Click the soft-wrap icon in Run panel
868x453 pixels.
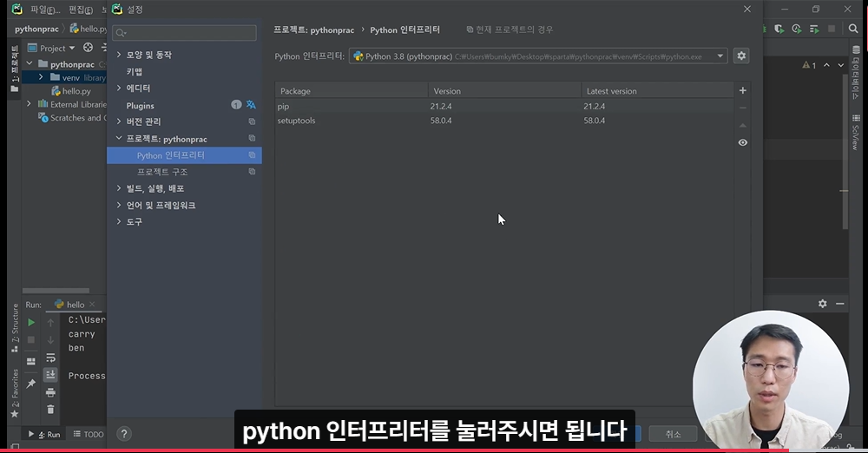50,358
